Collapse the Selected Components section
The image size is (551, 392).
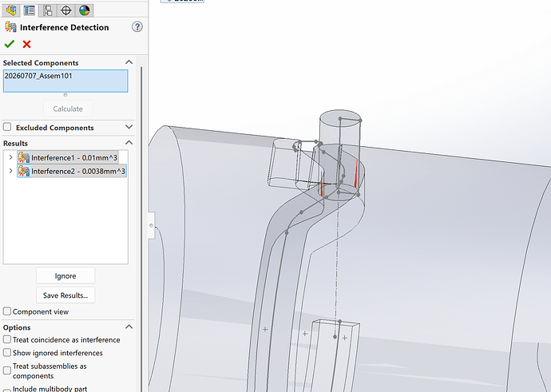(x=129, y=62)
